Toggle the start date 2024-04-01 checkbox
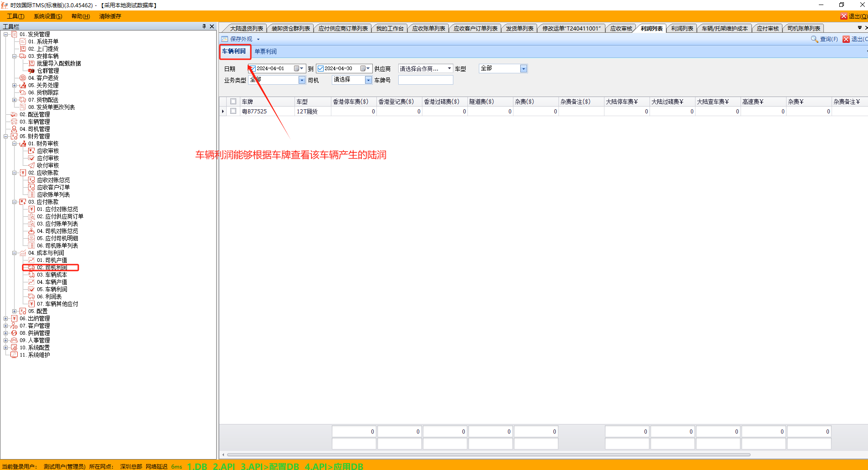The image size is (868, 470). click(x=253, y=69)
